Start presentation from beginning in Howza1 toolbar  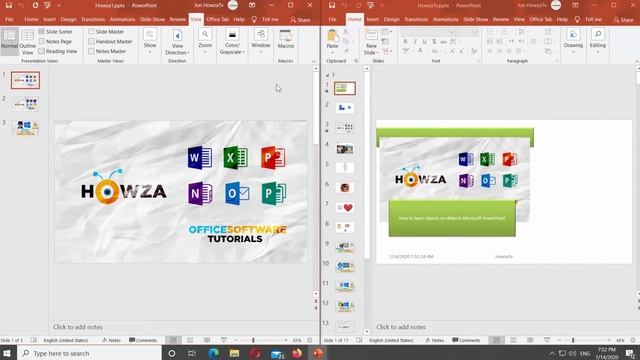[x=47, y=5]
